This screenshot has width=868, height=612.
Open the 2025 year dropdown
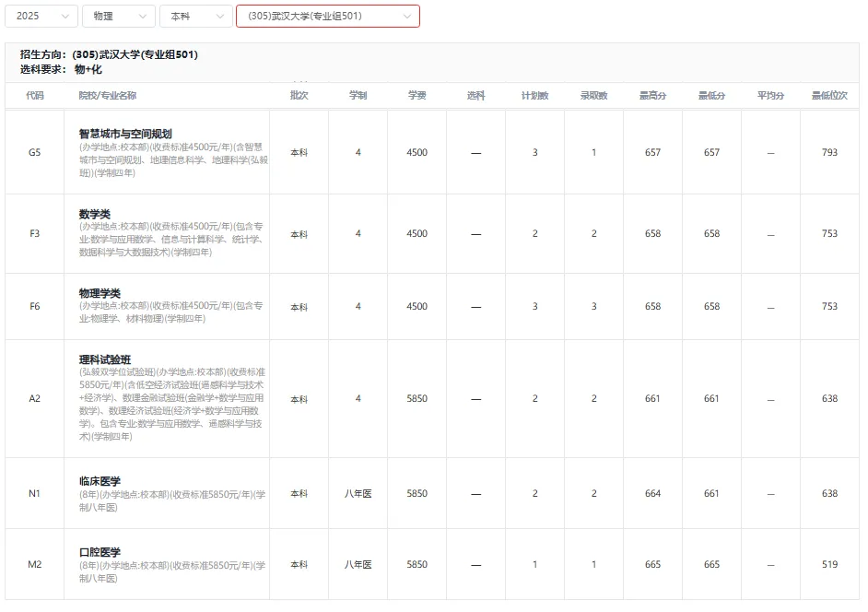(x=41, y=16)
